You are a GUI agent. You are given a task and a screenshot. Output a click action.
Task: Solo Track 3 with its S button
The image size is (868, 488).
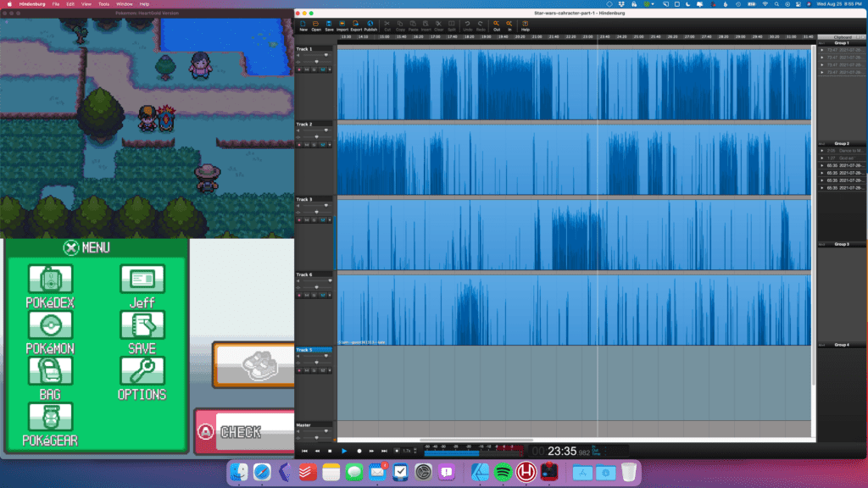(x=314, y=220)
